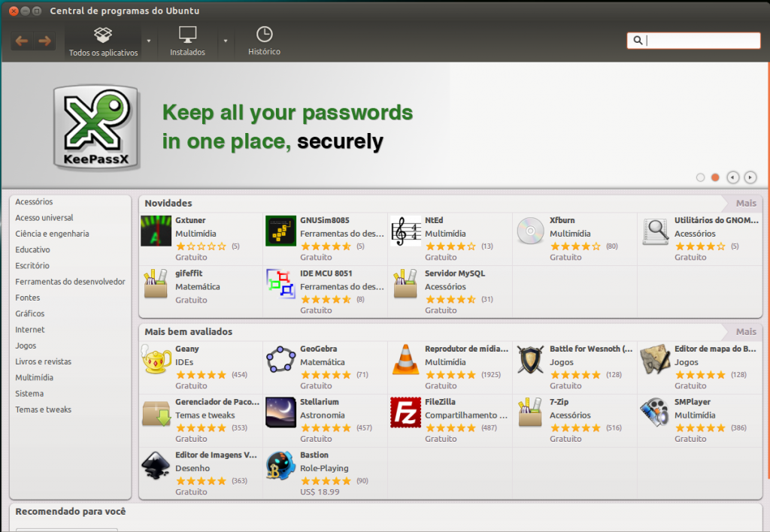Click the FileZilla app title

click(x=440, y=402)
